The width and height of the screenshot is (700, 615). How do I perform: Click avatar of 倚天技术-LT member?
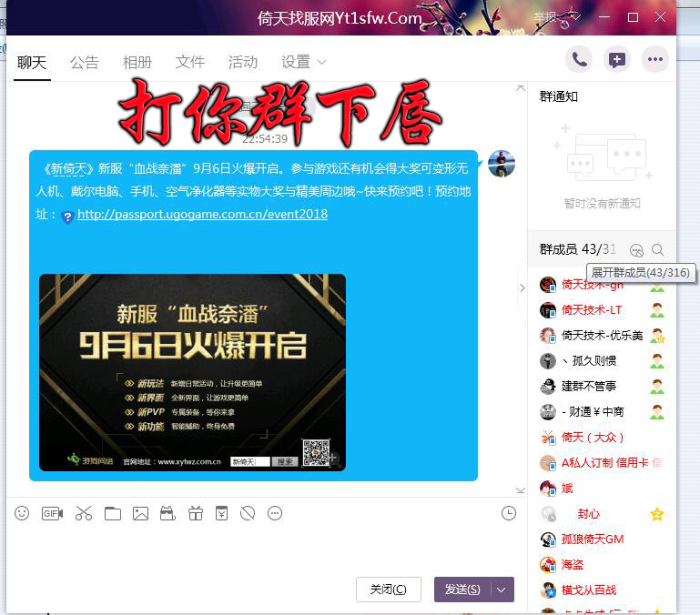tap(548, 309)
